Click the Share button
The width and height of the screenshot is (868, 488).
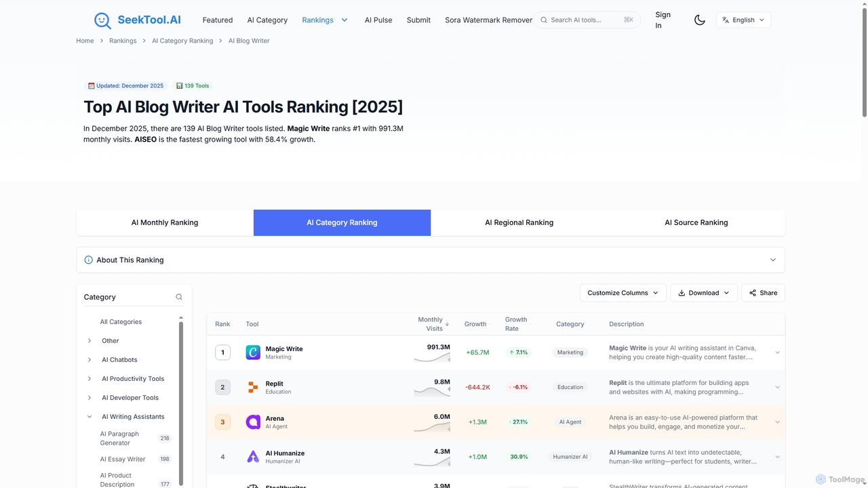pos(763,293)
